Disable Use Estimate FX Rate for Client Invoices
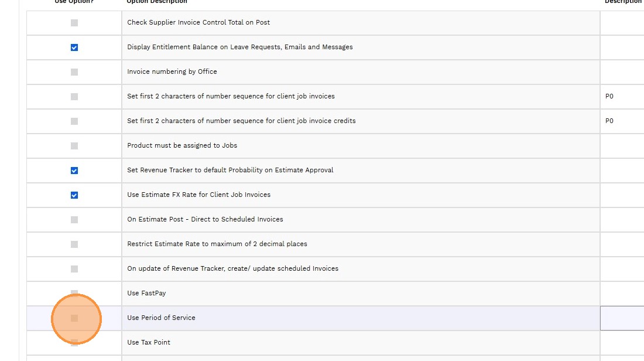 point(74,195)
